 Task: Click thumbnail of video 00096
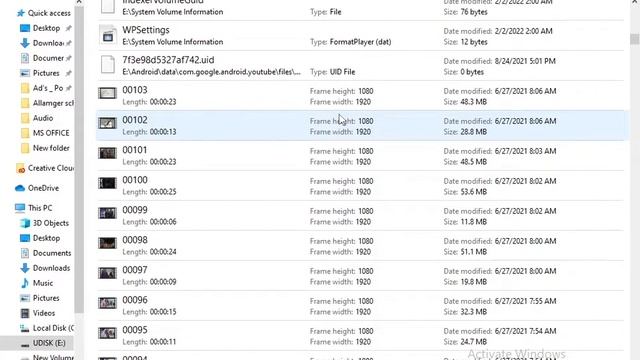[107, 303]
